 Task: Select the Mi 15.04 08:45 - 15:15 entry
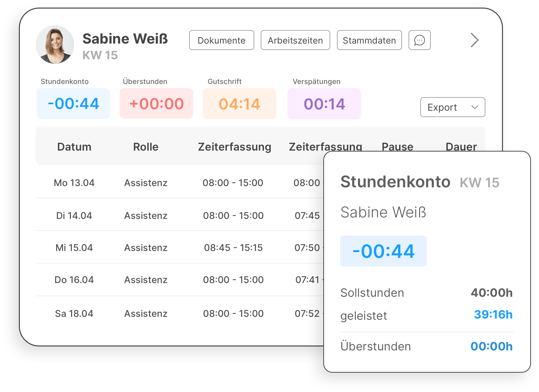point(233,248)
